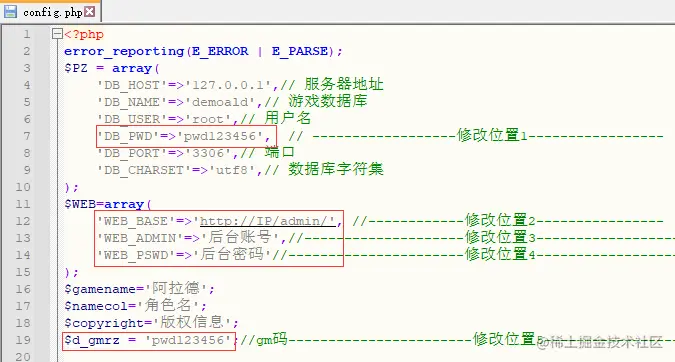This screenshot has height=362, width=675.
Task: Click the $PZ = array( line
Action: pos(112,68)
